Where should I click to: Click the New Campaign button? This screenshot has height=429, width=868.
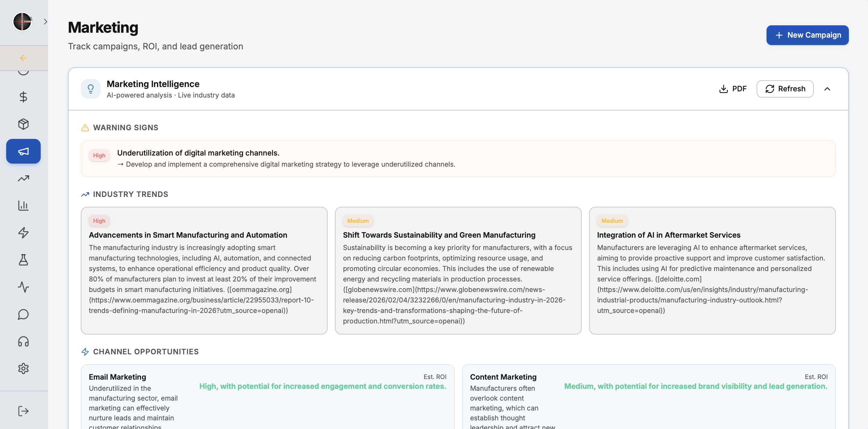coord(807,35)
